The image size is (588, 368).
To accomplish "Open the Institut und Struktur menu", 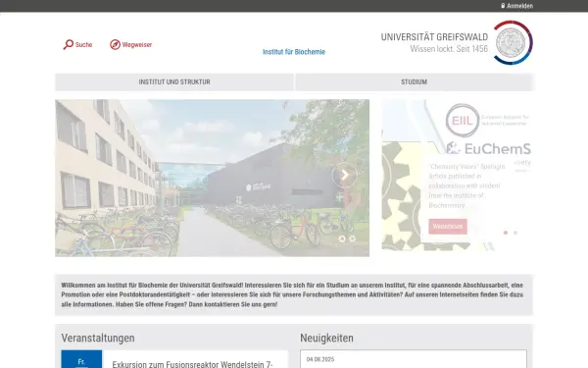I will pyautogui.click(x=174, y=81).
